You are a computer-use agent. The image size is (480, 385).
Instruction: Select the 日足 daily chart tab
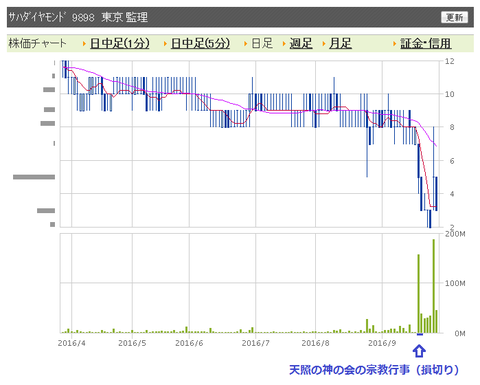pos(262,43)
